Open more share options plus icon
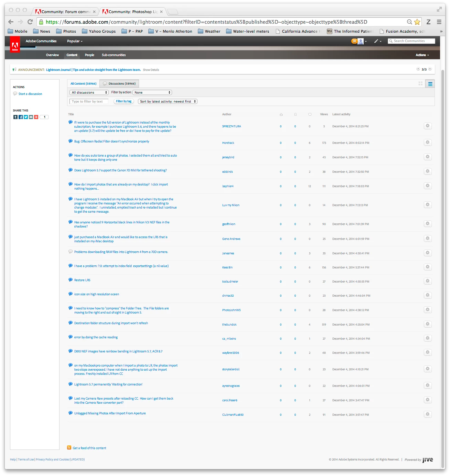Viewport: 450px width, 476px height. tap(36, 117)
